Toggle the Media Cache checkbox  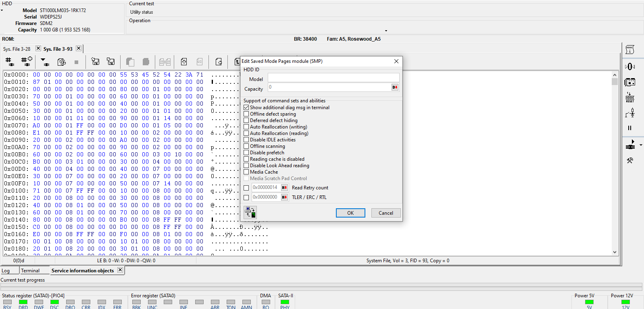click(x=246, y=172)
